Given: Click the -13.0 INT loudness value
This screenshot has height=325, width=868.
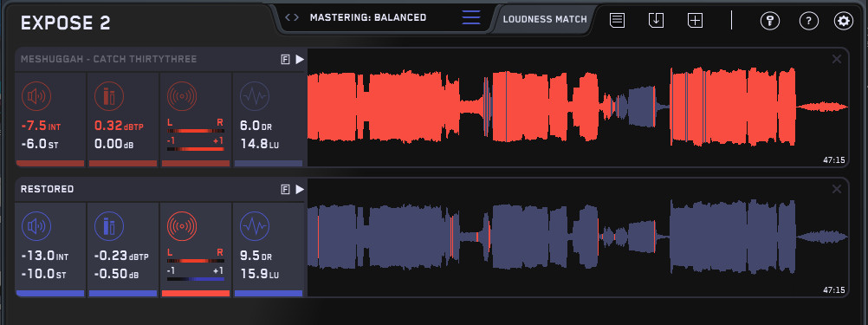Looking at the screenshot, I should pos(44,257).
